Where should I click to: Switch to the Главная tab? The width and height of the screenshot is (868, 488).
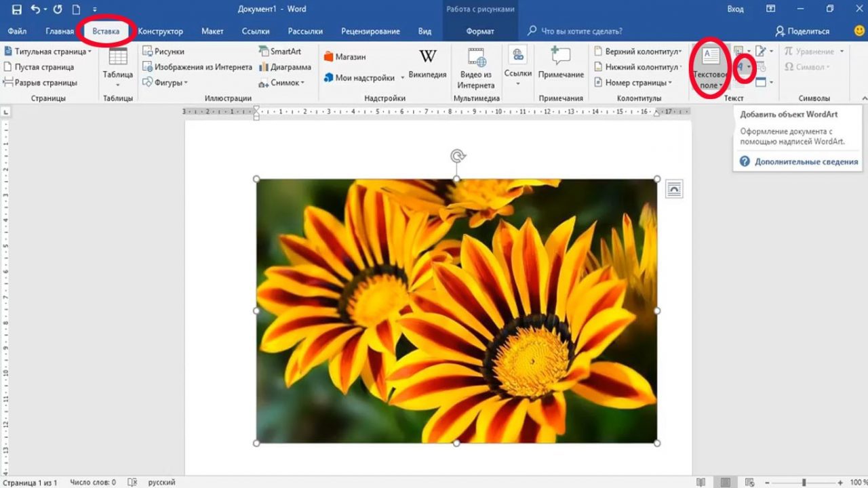pyautogui.click(x=60, y=31)
